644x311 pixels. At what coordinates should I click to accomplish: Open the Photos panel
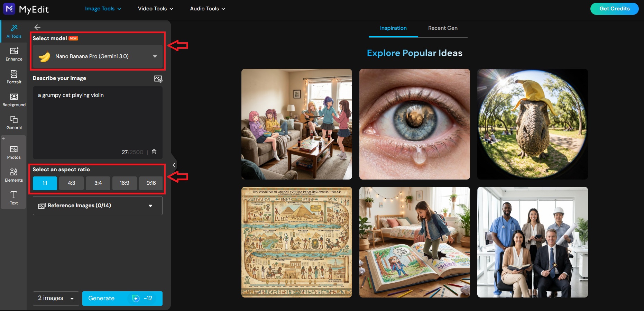[14, 153]
